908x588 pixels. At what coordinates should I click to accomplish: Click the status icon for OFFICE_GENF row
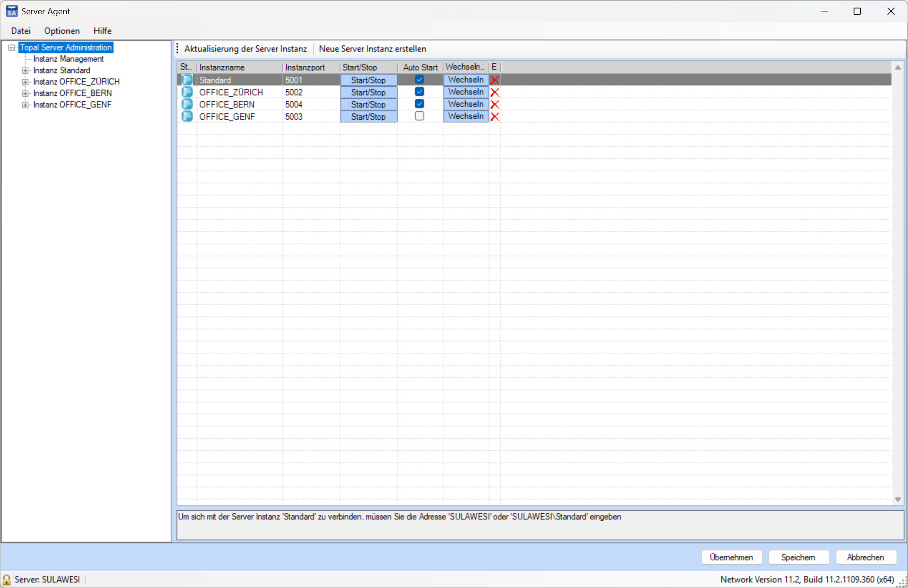click(x=187, y=116)
